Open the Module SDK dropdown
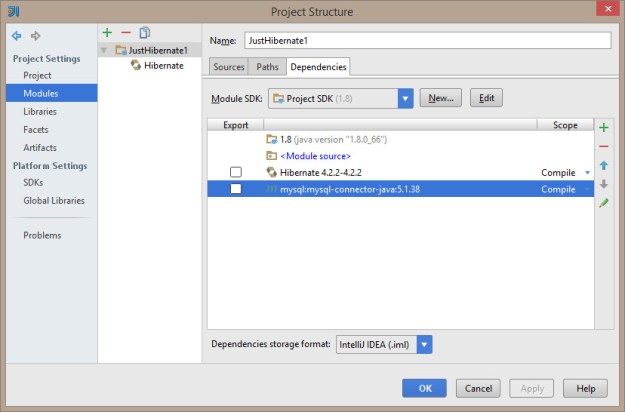 (x=405, y=98)
